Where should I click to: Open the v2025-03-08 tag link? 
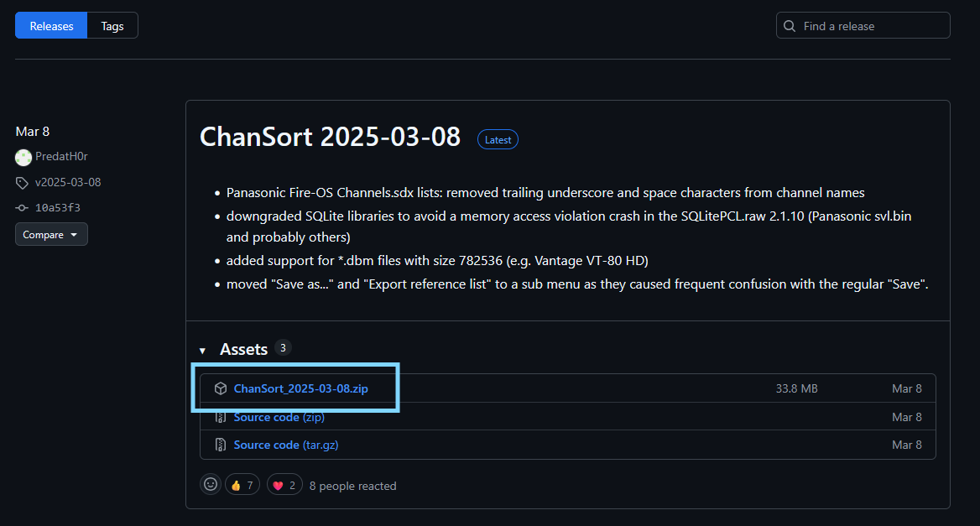point(67,182)
